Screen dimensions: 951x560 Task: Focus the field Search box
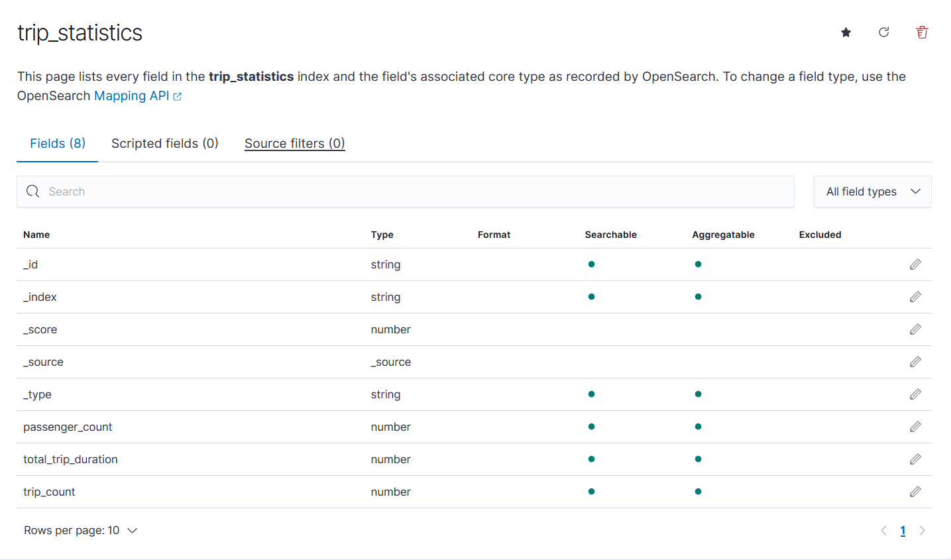pyautogui.click(x=406, y=192)
